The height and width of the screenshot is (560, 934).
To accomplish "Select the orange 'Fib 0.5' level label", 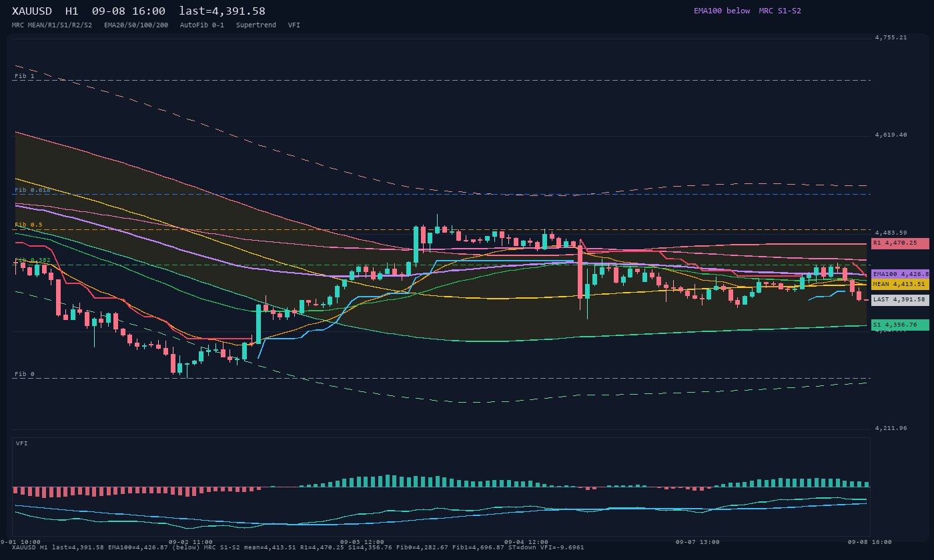I will pos(29,225).
